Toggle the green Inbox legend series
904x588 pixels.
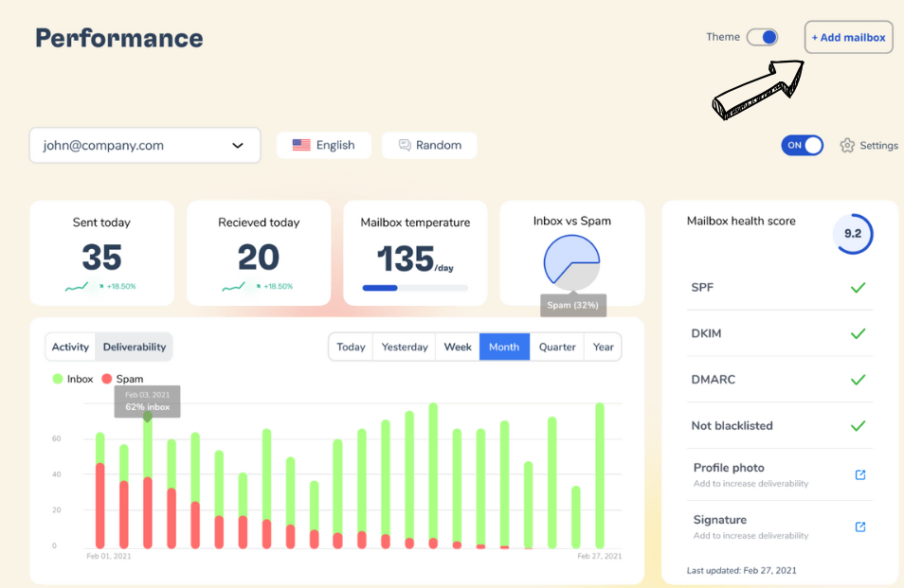point(58,379)
